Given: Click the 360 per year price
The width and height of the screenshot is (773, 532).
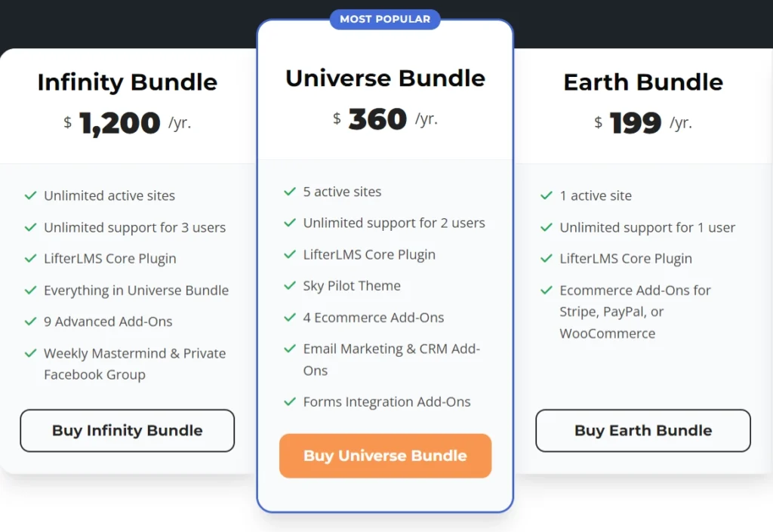Looking at the screenshot, I should [x=385, y=118].
